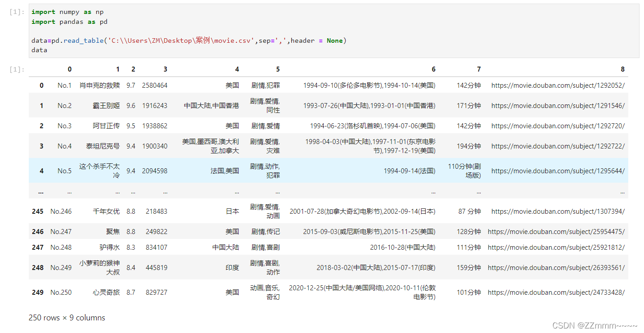Image resolution: width=644 pixels, height=333 pixels.
Task: Open douban link ending 1292722
Action: pos(558,146)
